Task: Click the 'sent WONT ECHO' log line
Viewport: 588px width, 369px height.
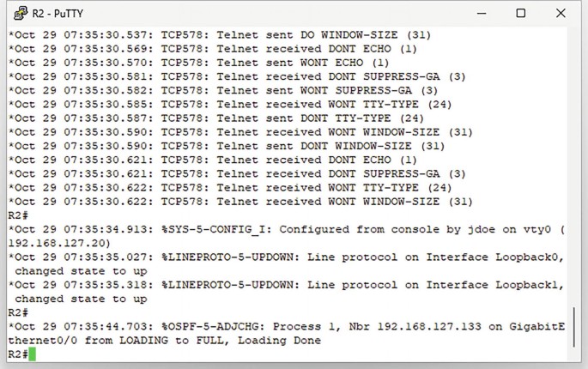Action: pyautogui.click(x=199, y=63)
